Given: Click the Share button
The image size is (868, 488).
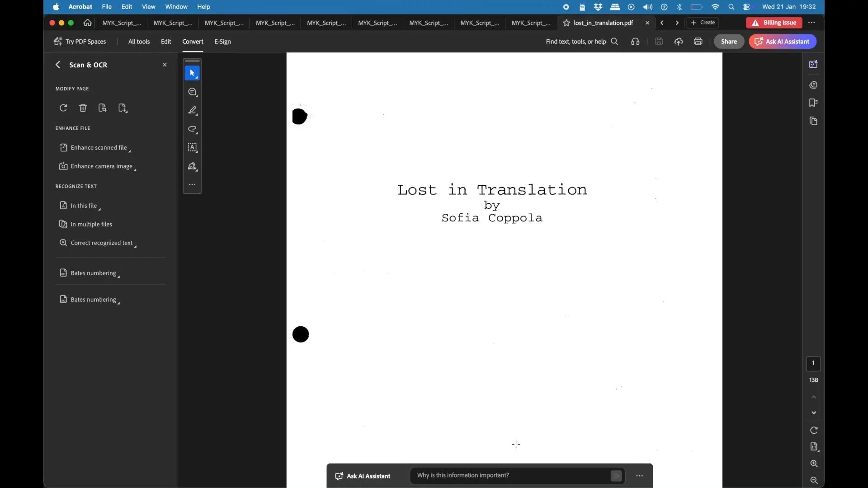Looking at the screenshot, I should [x=729, y=42].
